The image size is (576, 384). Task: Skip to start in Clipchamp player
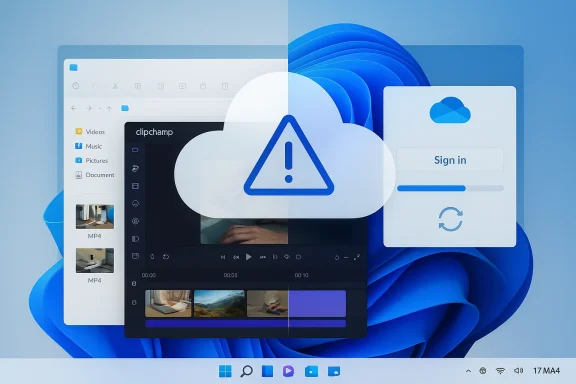coord(223,257)
